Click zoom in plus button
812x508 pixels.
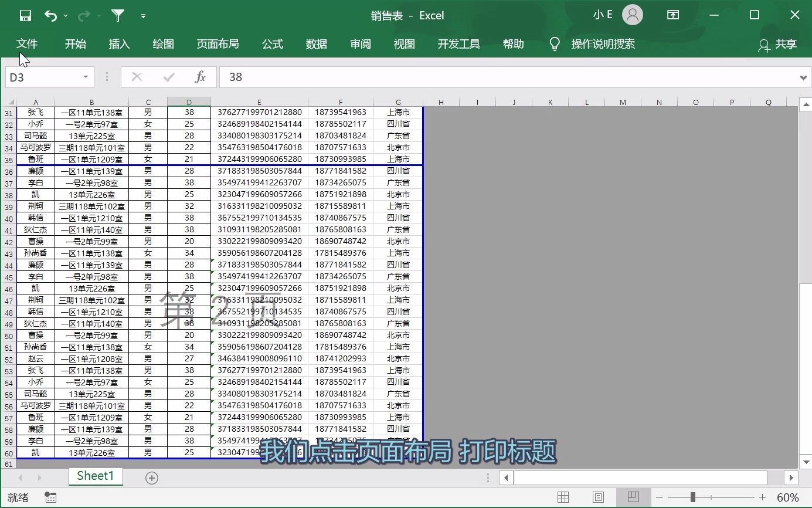[762, 497]
